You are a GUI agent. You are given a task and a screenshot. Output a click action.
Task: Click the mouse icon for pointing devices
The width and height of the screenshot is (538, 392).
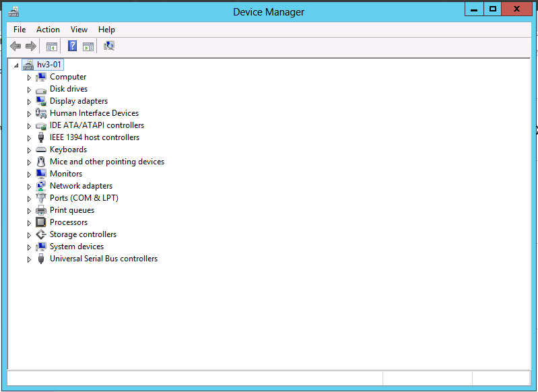click(41, 162)
